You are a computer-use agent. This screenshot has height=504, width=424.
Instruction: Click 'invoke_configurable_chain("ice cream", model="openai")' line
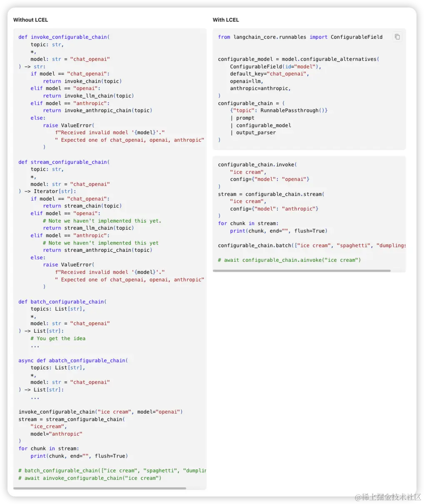(100, 412)
